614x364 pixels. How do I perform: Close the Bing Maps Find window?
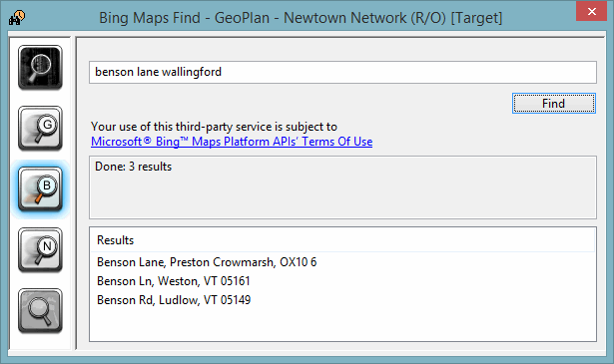(592, 11)
